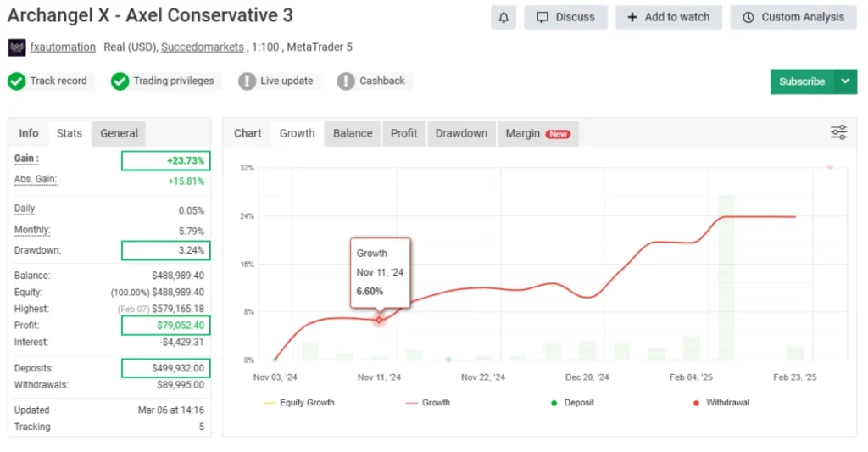
Task: Open chart settings sliders icon
Action: coord(838,132)
